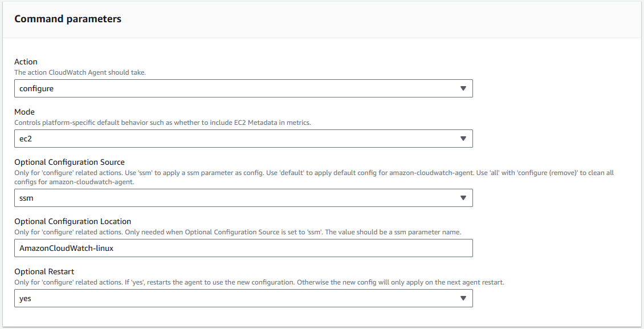
Task: Click the arrow icon on Action dropdown
Action: (463, 88)
